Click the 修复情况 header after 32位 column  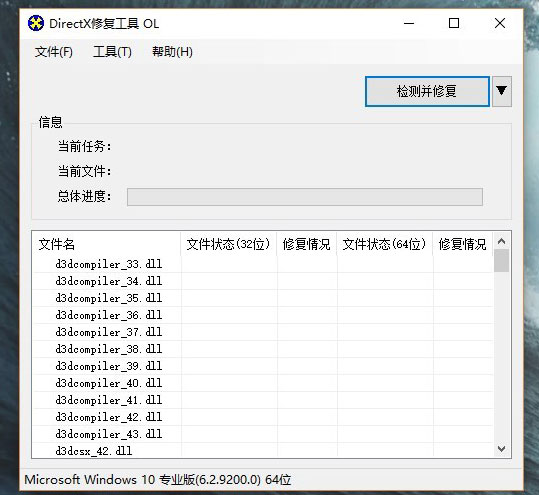307,244
